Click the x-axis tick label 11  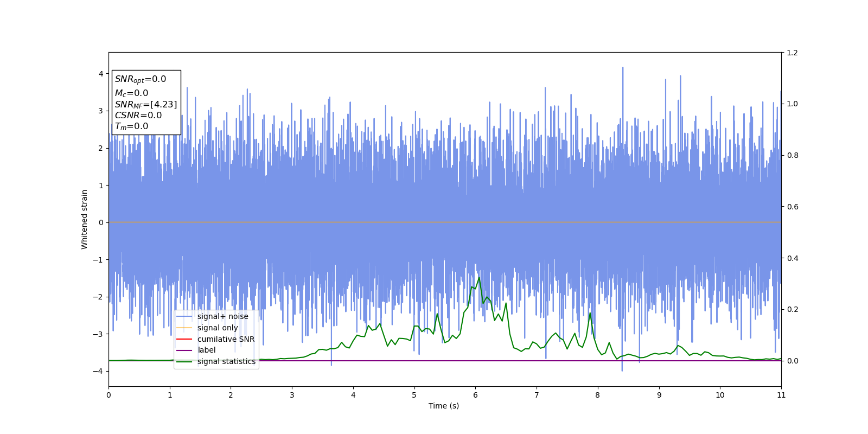tap(781, 395)
